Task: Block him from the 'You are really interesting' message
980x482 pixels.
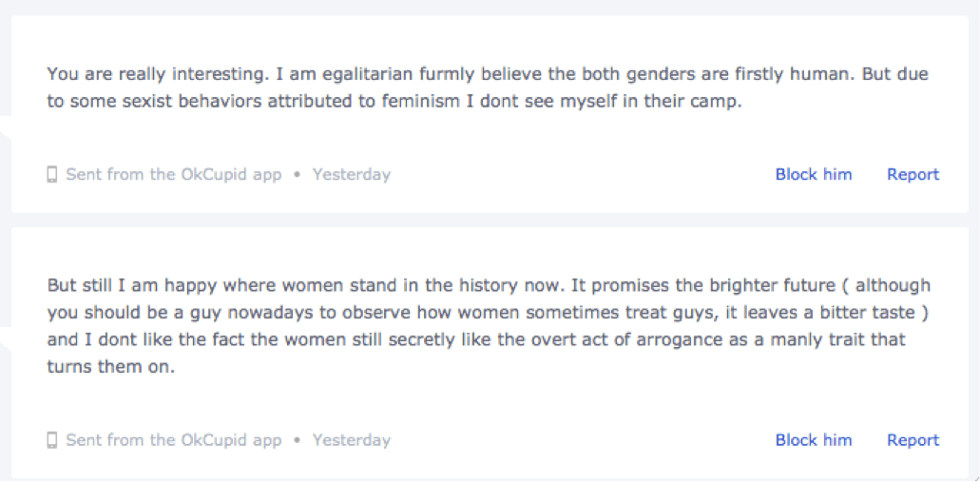Action: click(x=814, y=175)
